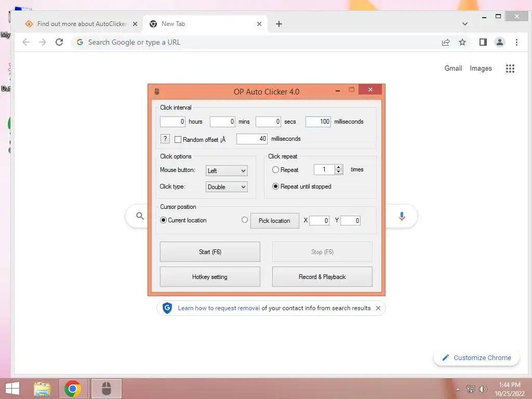Click the Start (F6) button
The image size is (532, 399).
point(210,252)
